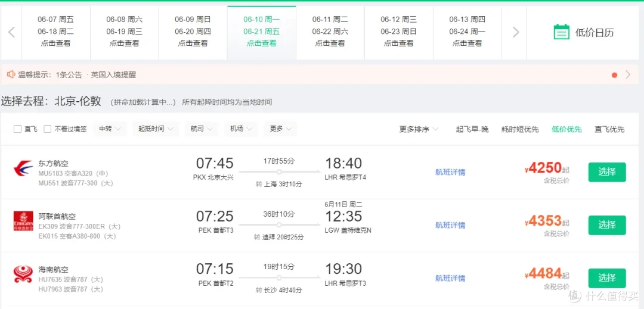The image size is (644, 309).
Task: Click the LGW 盖特维克N arrival airport
Action: tap(348, 230)
